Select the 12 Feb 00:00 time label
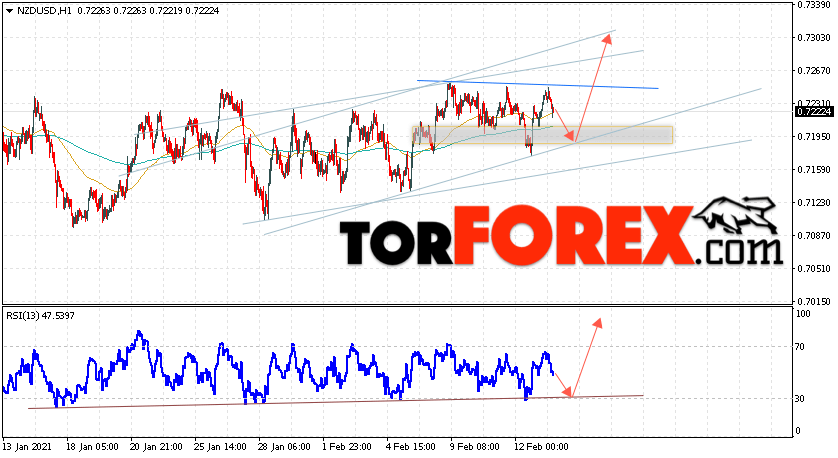 click(x=541, y=447)
